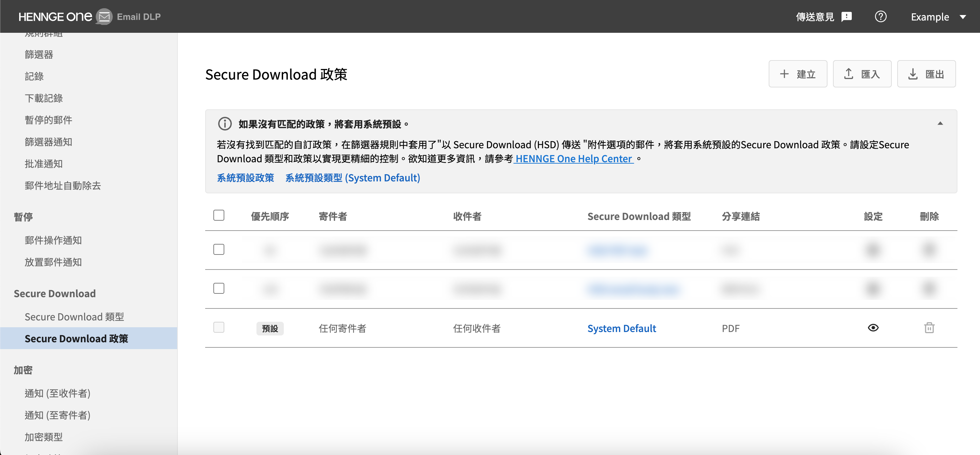Click the info icon in the notice banner
The image size is (980, 455).
click(224, 124)
